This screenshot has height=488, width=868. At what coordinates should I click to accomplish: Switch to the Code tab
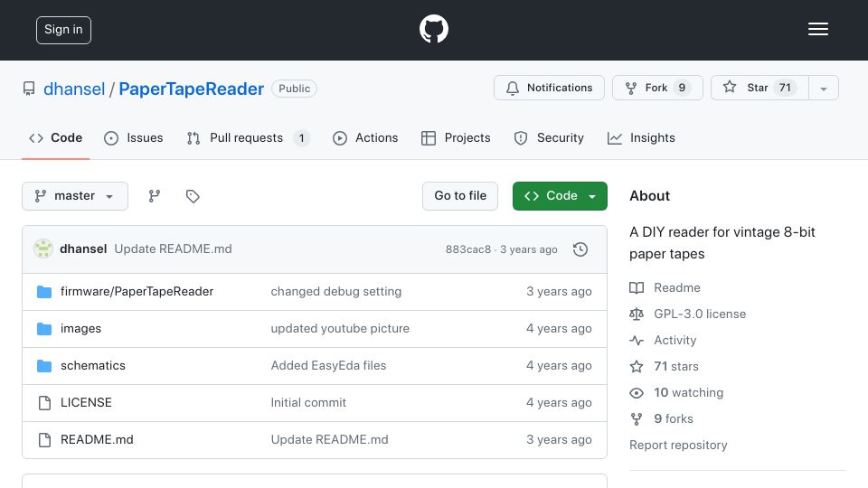[55, 137]
